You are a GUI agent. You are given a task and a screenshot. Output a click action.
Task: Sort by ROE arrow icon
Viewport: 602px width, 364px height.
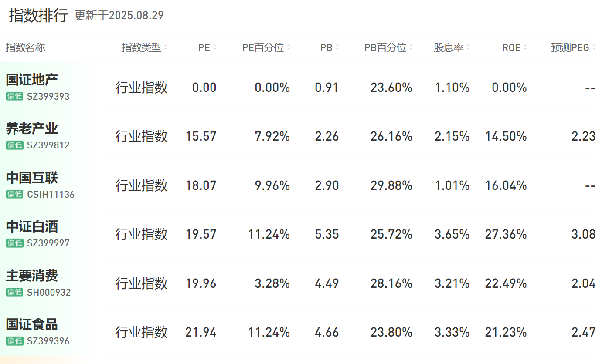pyautogui.click(x=525, y=48)
